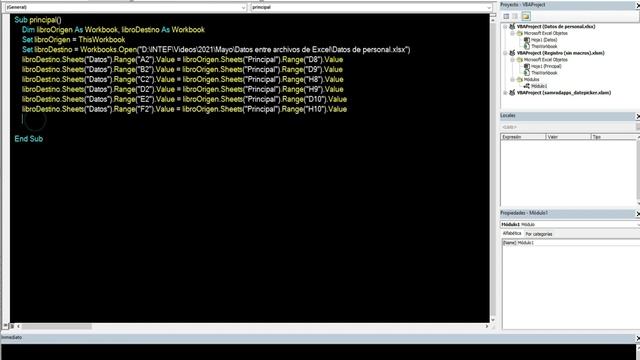The width and height of the screenshot is (640, 360).
Task: Place cursor on the Sub principal() line
Action: click(x=38, y=20)
